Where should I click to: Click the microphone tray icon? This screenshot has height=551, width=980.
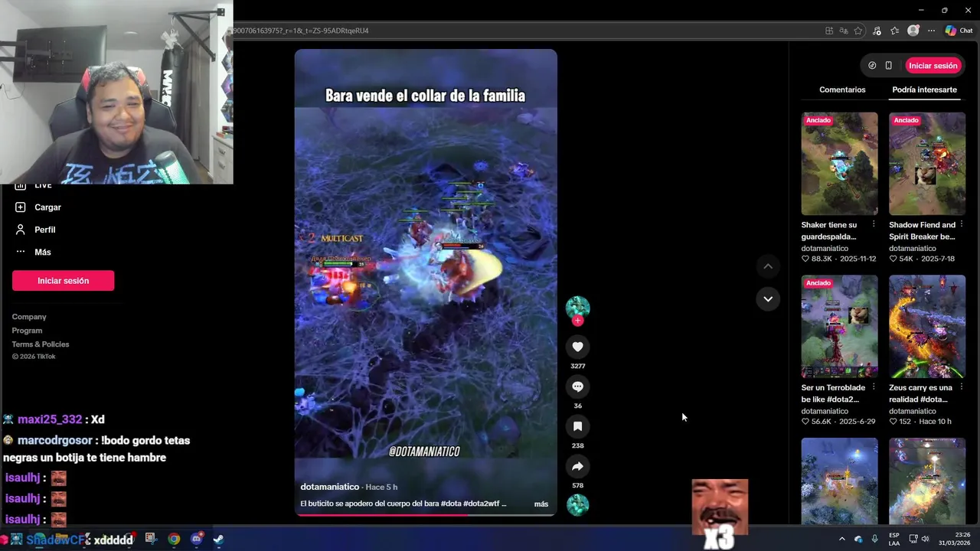pos(874,539)
